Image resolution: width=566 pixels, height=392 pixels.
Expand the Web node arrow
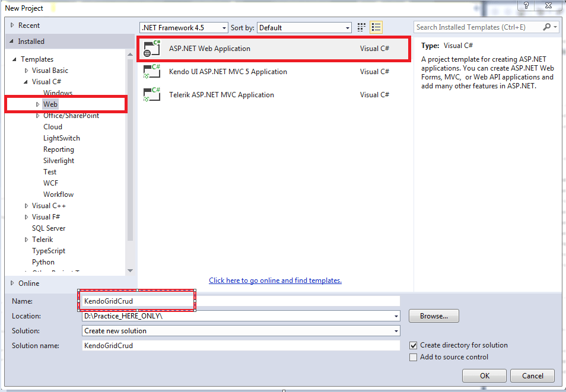click(x=37, y=104)
